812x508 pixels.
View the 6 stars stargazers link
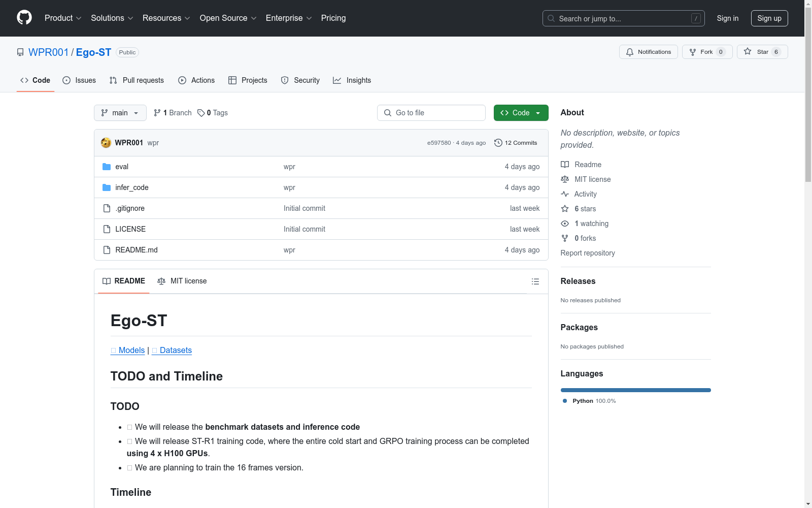coord(579,209)
